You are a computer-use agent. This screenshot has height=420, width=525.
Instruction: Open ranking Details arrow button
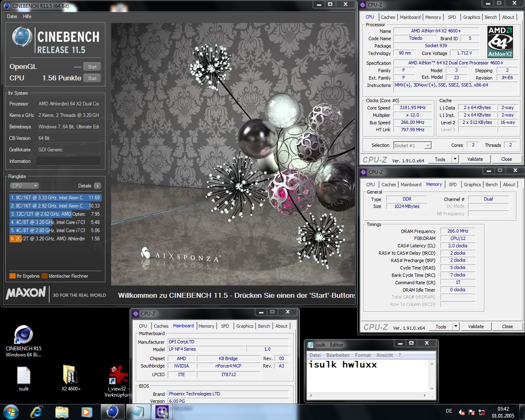point(98,186)
